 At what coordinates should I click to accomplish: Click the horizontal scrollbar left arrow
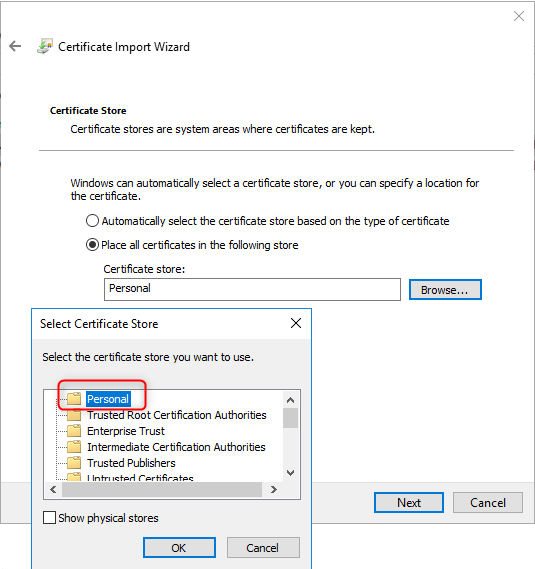point(53,490)
